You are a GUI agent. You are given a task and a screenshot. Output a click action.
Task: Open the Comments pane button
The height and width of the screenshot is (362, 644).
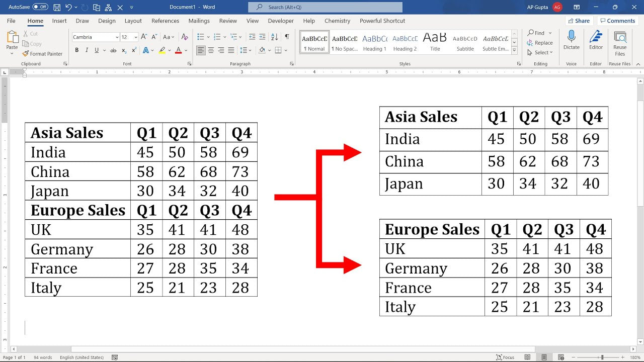pyautogui.click(x=617, y=21)
